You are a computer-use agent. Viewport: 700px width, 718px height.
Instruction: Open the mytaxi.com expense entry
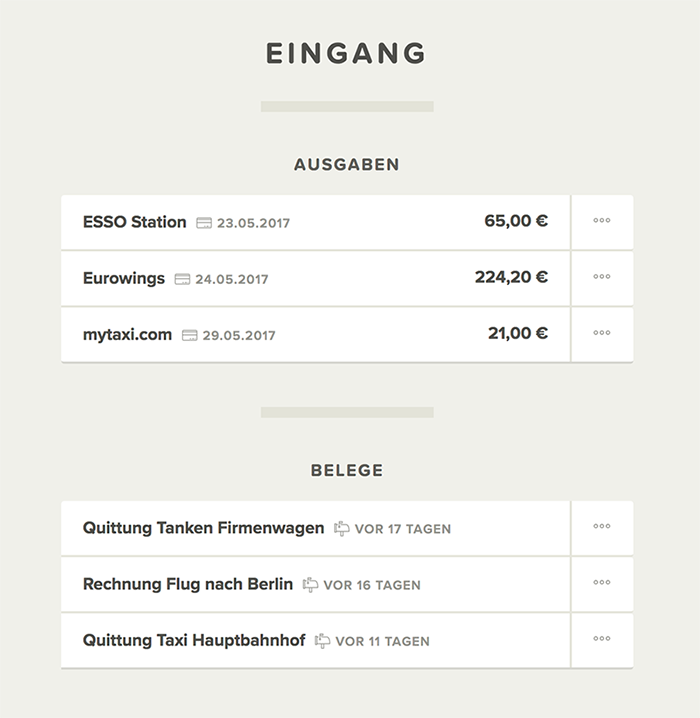point(316,335)
